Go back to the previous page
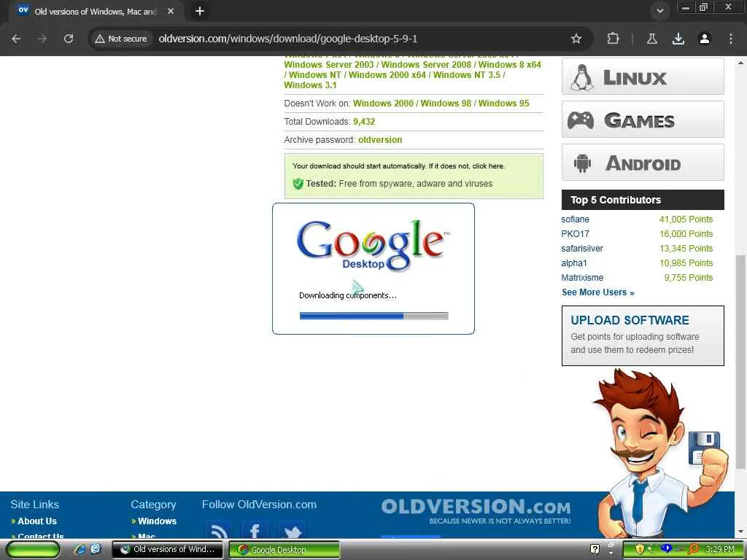The height and width of the screenshot is (560, 747). [x=16, y=39]
